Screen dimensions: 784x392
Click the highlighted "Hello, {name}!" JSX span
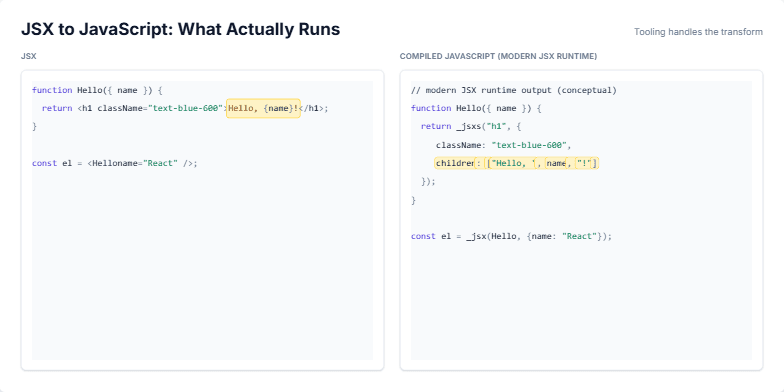pyautogui.click(x=264, y=108)
